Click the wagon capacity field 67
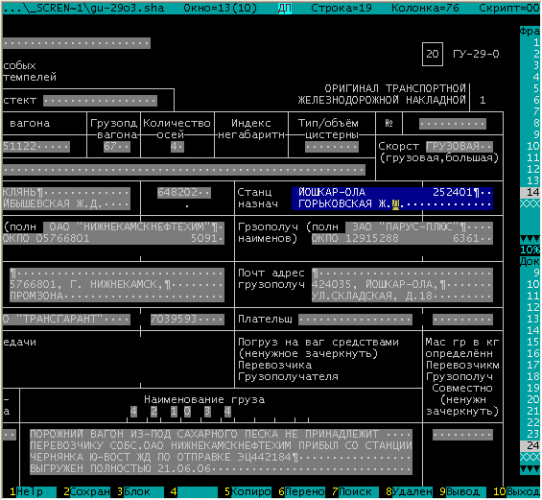This screenshot has width=542, height=500. point(117,146)
